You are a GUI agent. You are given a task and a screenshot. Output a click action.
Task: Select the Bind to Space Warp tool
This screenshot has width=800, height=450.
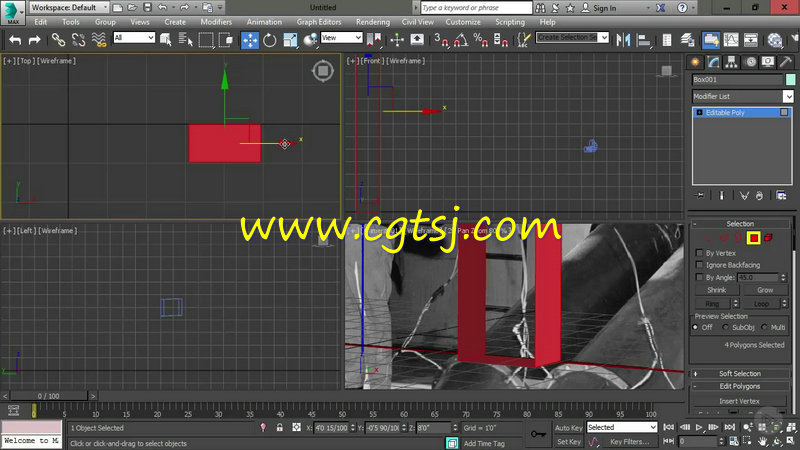[99, 40]
